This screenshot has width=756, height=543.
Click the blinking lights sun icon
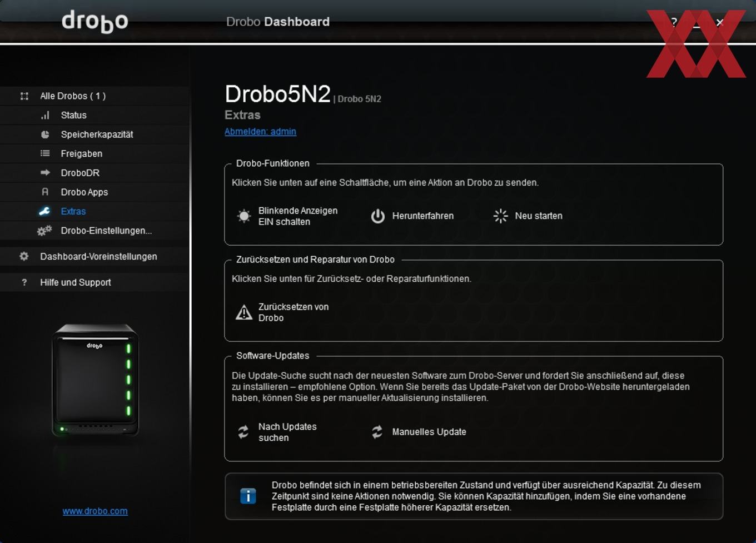coord(243,216)
